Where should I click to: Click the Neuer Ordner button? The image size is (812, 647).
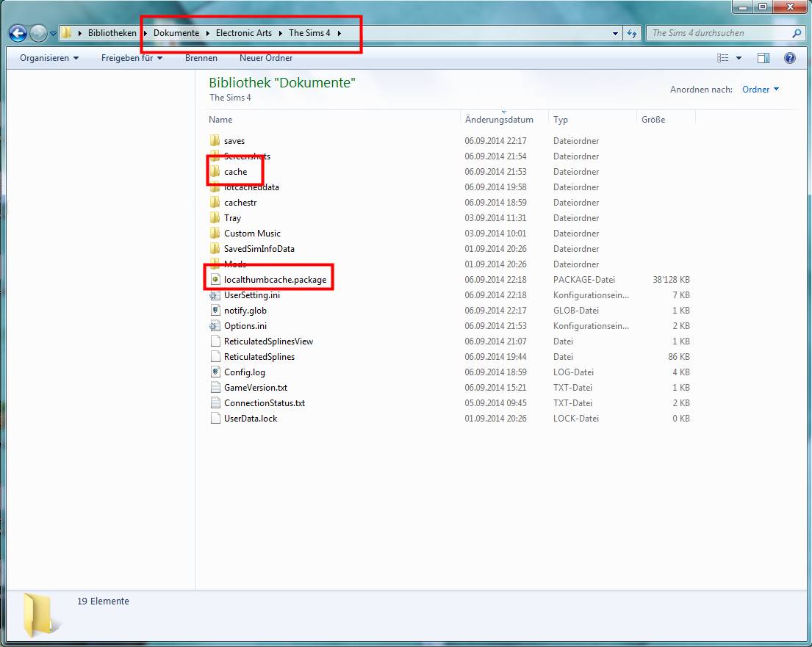click(266, 58)
